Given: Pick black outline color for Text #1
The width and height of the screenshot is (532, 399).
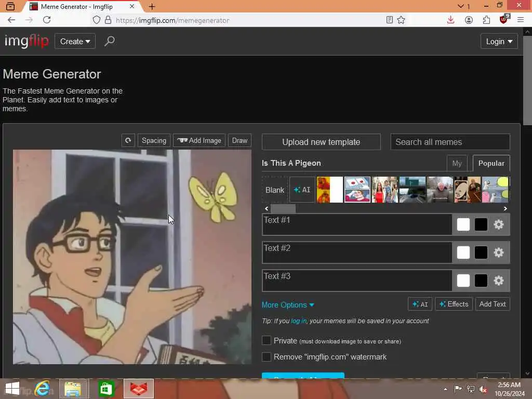Looking at the screenshot, I should coord(481,224).
